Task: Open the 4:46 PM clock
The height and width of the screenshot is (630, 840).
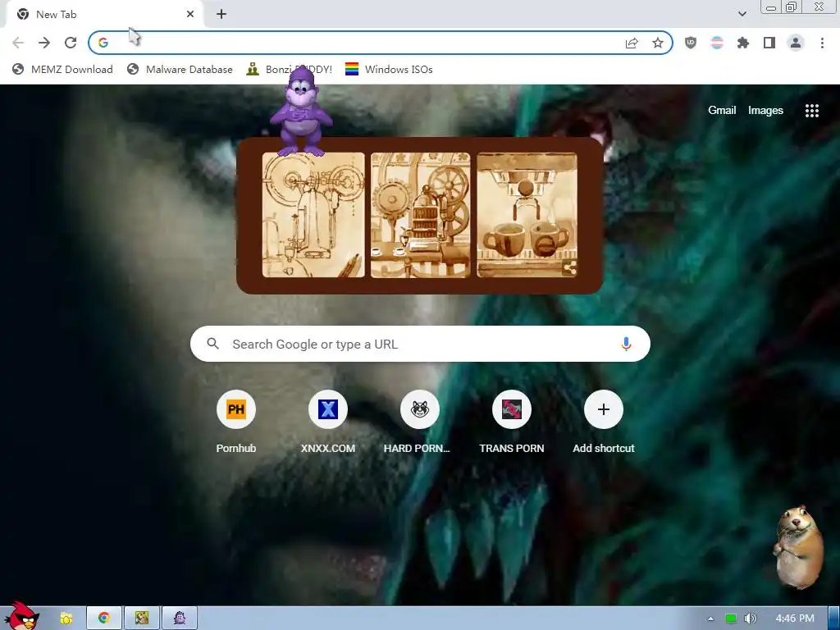Action: (794, 619)
